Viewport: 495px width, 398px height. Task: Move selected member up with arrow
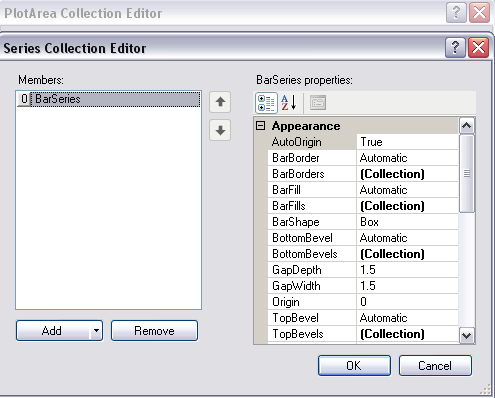(x=220, y=102)
